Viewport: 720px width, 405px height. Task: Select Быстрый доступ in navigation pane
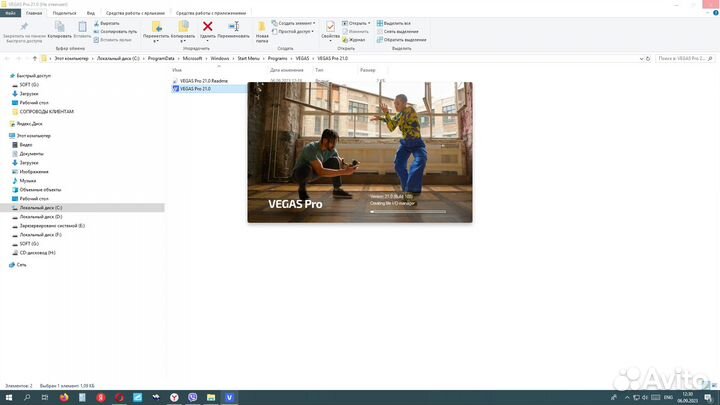[x=33, y=76]
